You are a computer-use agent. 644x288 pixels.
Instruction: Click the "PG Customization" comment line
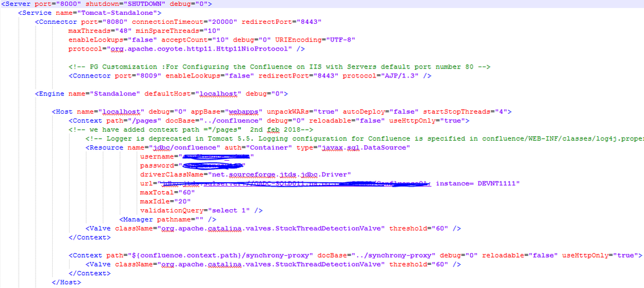click(x=280, y=67)
